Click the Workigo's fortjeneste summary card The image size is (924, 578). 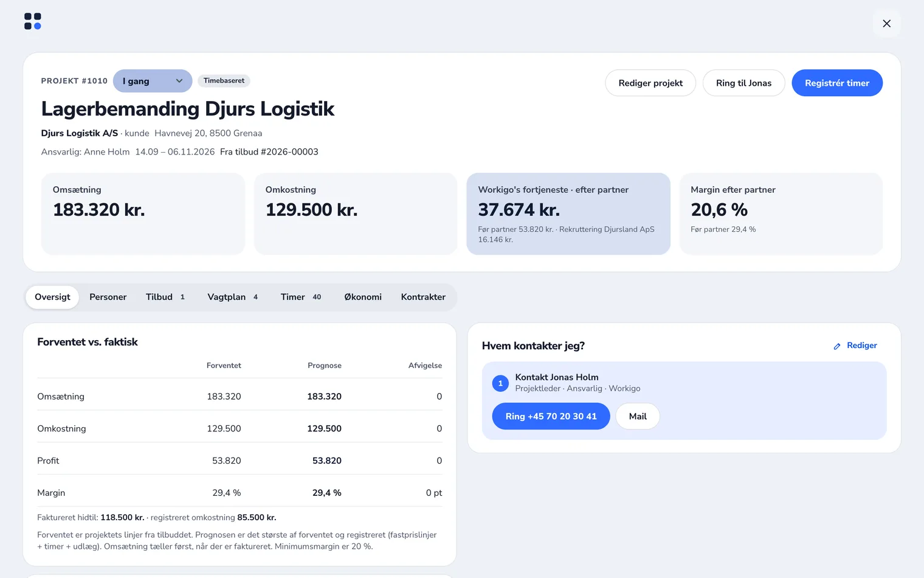point(568,214)
